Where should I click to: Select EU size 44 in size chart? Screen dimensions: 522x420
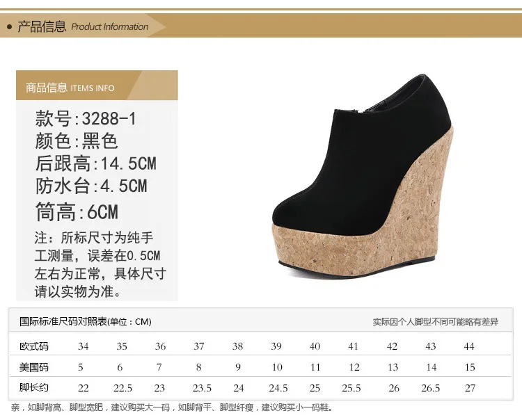tap(469, 346)
